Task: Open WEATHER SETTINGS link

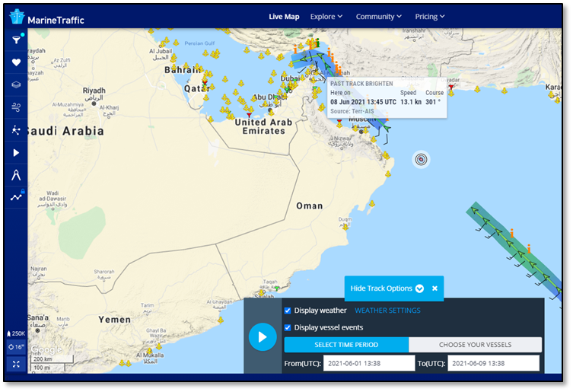Action: point(387,311)
